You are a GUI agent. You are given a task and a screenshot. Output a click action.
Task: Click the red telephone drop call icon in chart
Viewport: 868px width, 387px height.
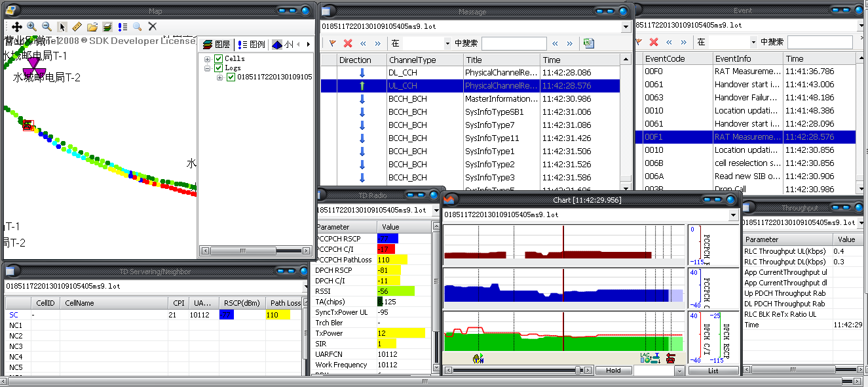pyautogui.click(x=670, y=358)
